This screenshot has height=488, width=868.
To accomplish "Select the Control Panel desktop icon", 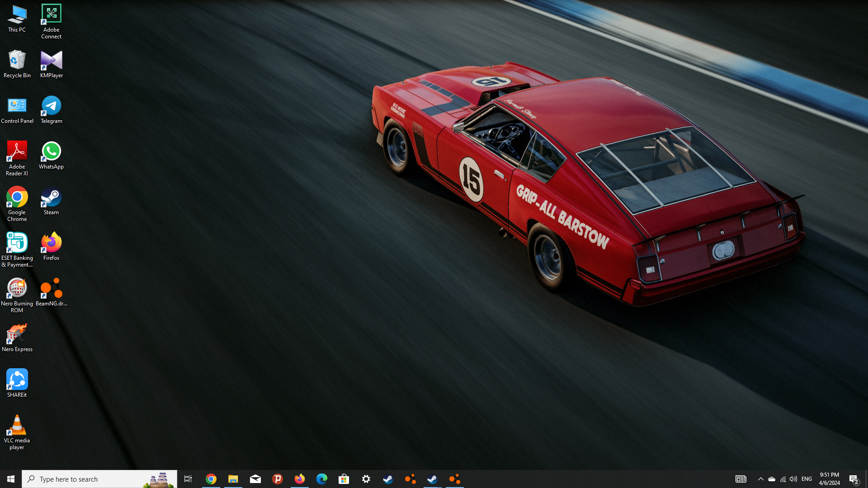I will [x=17, y=110].
